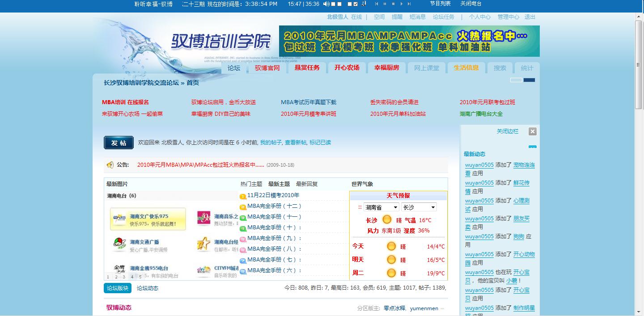Open MBA培训 在线报名 link

[x=125, y=102]
